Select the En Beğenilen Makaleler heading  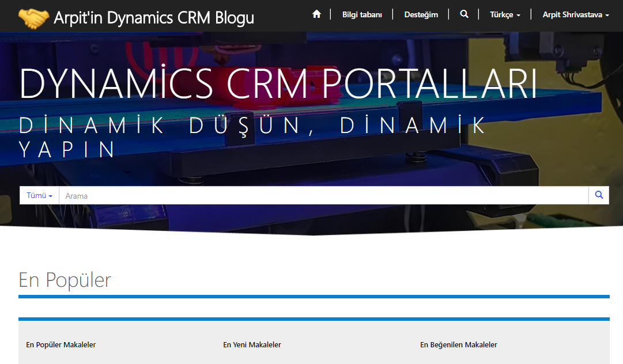click(459, 344)
